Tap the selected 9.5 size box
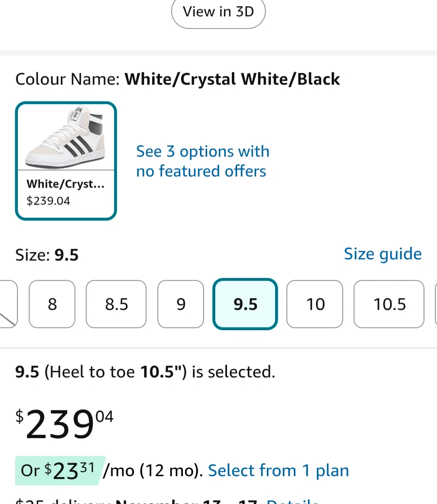 click(245, 304)
